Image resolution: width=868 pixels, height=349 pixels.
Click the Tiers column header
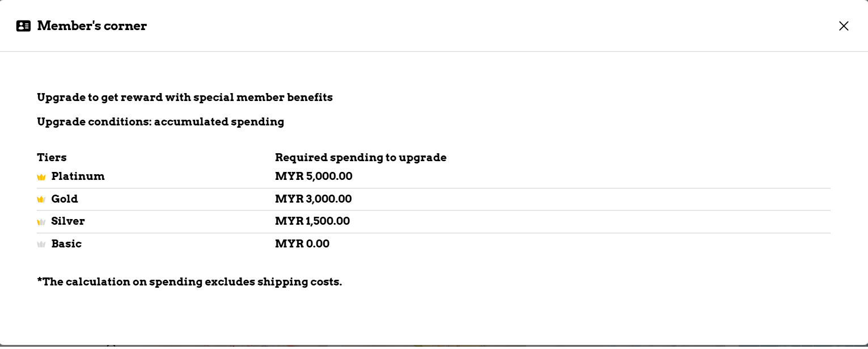pos(52,158)
